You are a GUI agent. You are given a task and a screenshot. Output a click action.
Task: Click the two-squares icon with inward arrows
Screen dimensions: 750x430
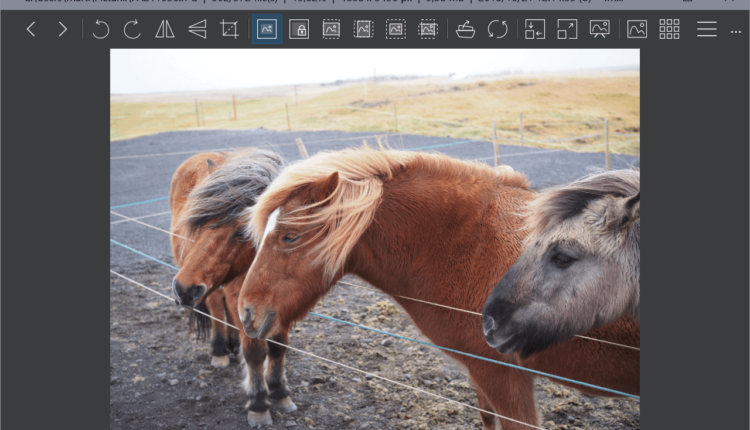coord(535,30)
